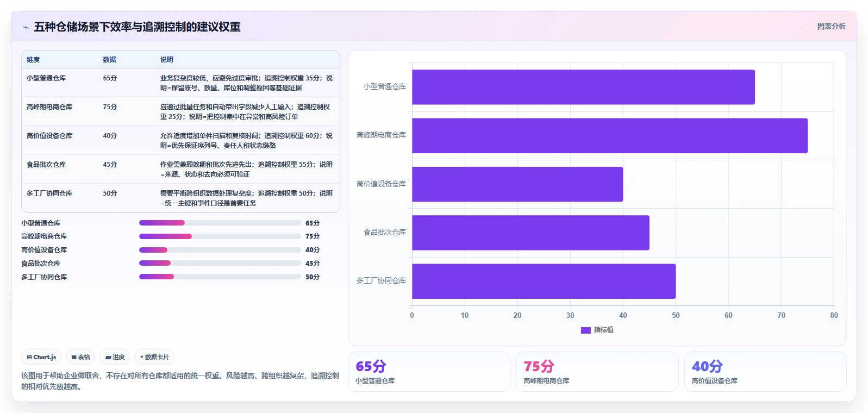Click the 高峰期电商仓库 progress bar
Viewport: 868px width, 413px height.
tap(220, 236)
